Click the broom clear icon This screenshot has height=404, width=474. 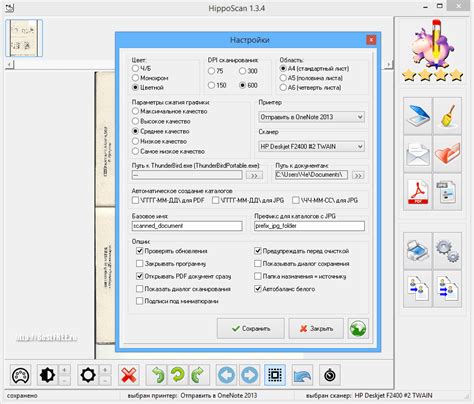(x=447, y=116)
